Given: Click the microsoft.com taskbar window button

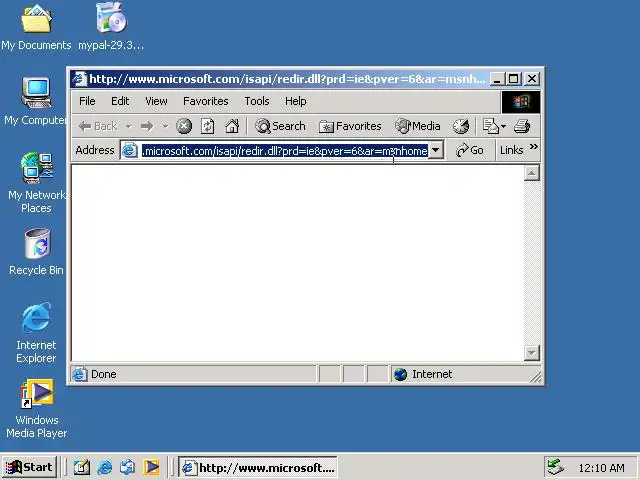Looking at the screenshot, I should 258,467.
